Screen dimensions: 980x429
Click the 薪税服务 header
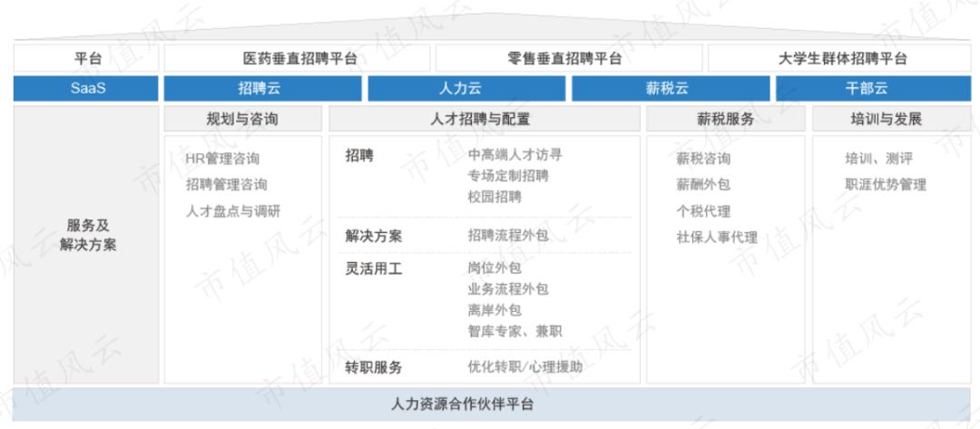(726, 119)
